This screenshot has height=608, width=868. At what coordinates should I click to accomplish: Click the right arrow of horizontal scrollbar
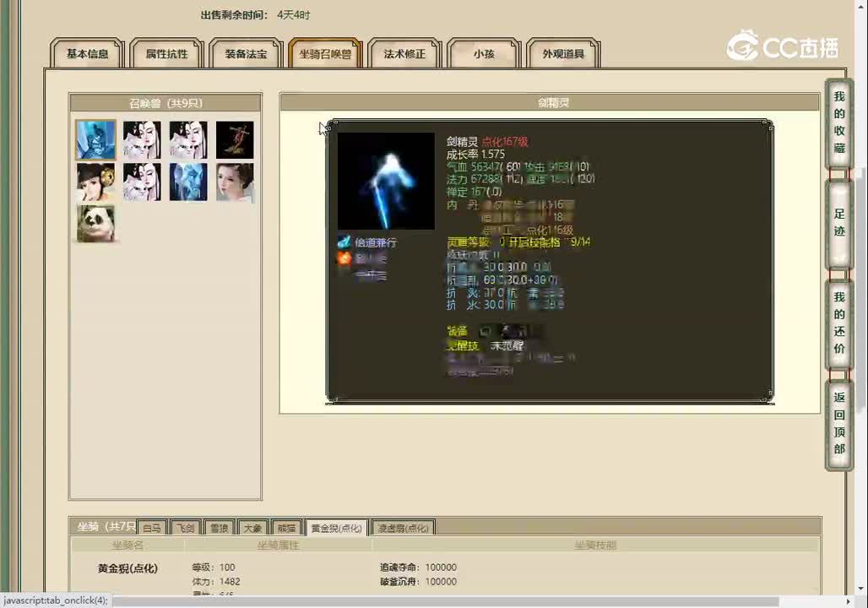point(848,601)
